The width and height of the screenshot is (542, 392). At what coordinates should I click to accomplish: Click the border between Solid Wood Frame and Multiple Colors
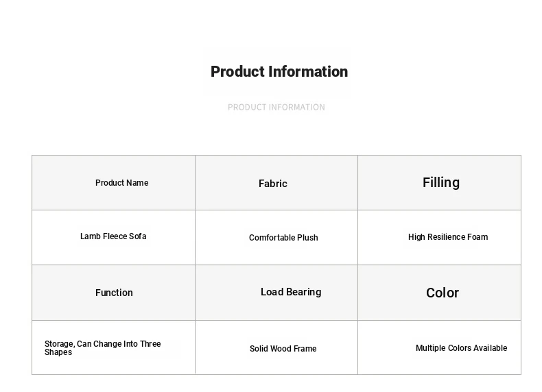(357, 347)
